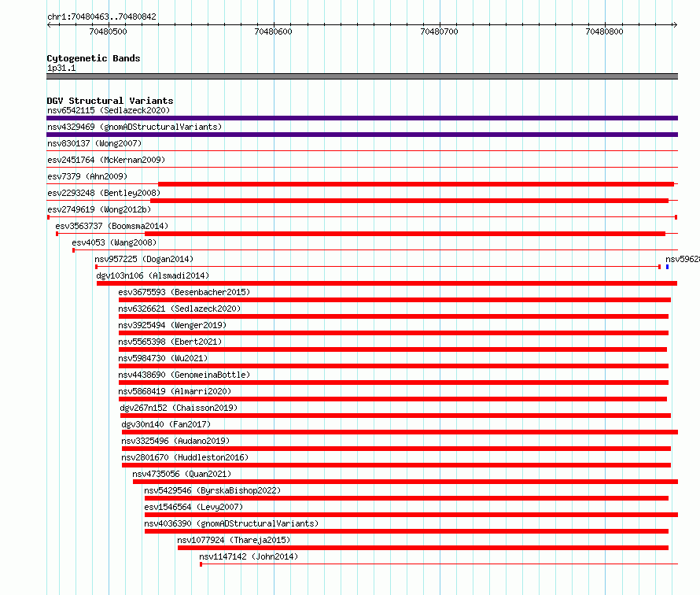The image size is (700, 595).
Task: Click the red bar under nsv4735056 (Quan2021)
Action: click(405, 482)
